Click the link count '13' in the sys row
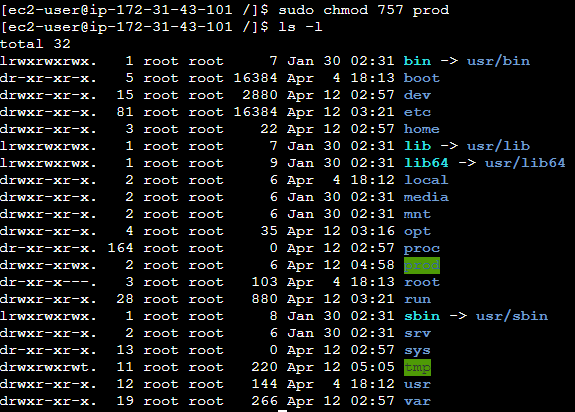The image size is (575, 412). click(125, 350)
